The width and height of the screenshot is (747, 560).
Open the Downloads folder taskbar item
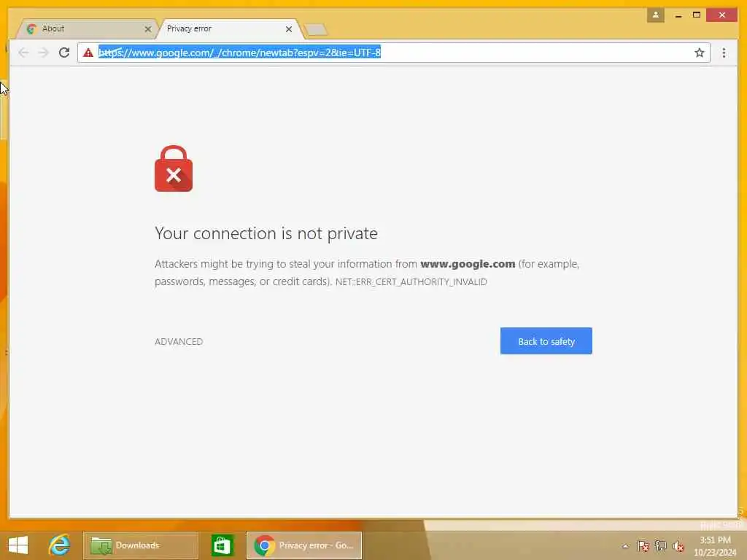pos(141,545)
